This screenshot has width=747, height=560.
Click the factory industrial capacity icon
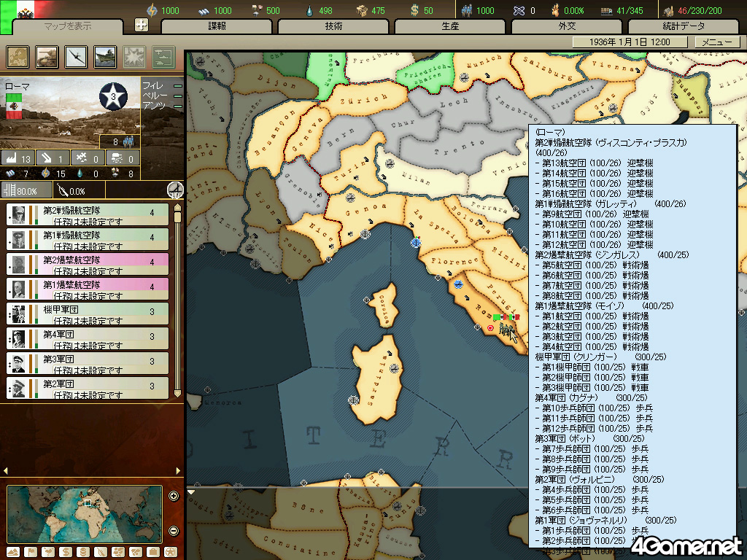tap(12, 158)
